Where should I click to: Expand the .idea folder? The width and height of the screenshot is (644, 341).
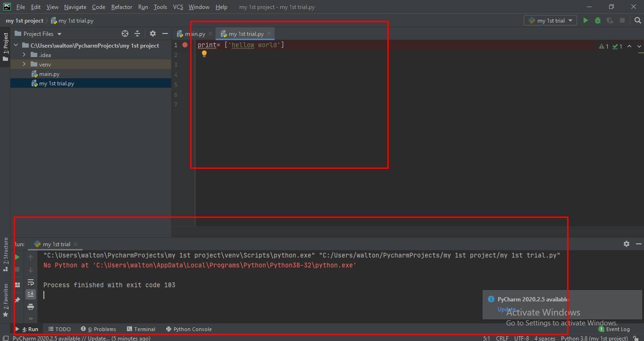[x=24, y=55]
